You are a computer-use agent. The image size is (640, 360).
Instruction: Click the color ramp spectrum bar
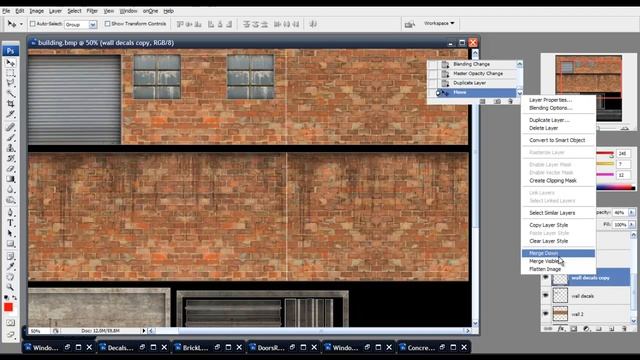616,188
